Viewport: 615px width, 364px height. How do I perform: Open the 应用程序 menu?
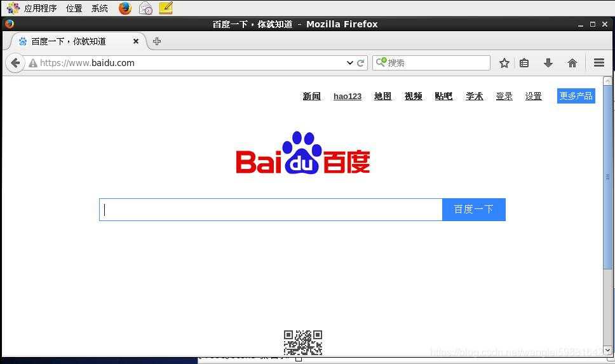pyautogui.click(x=41, y=8)
